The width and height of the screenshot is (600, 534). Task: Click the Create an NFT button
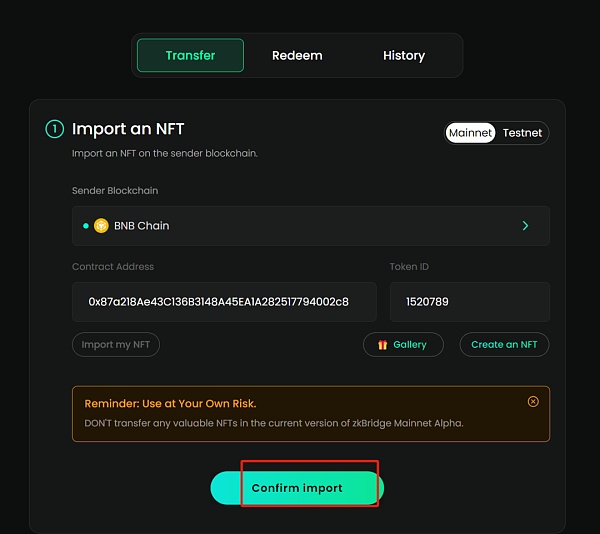click(x=504, y=344)
